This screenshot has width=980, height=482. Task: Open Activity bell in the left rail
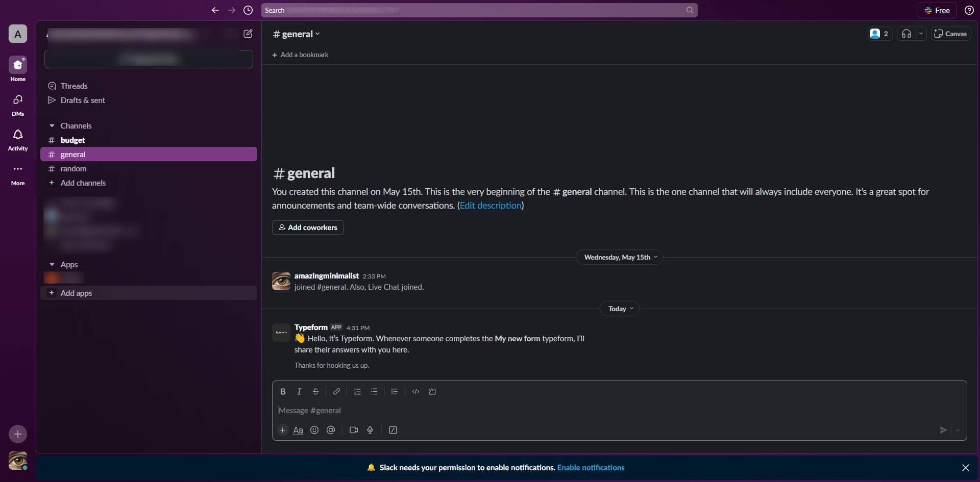click(x=18, y=139)
